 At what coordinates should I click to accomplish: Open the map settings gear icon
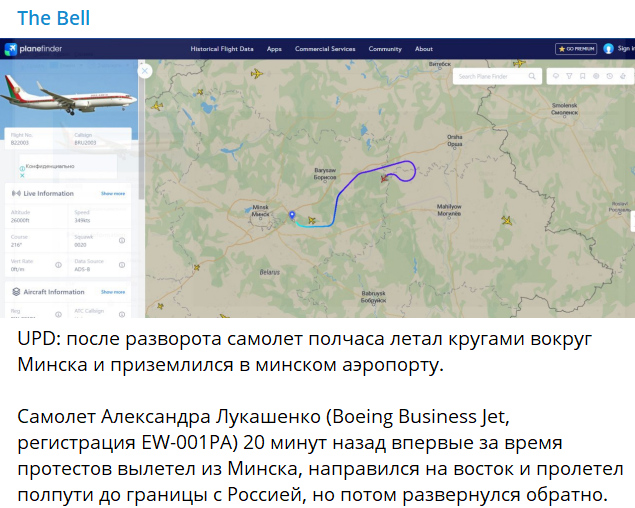[596, 76]
